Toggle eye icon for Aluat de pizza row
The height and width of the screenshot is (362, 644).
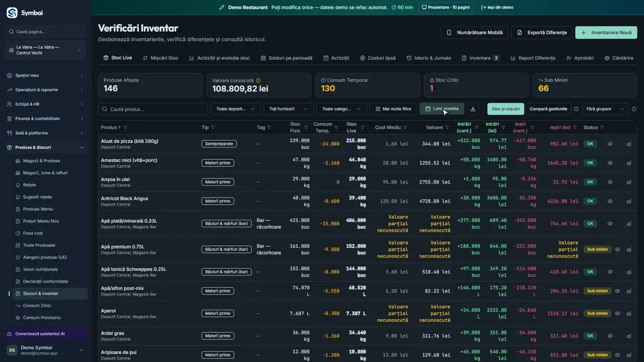[610, 144]
